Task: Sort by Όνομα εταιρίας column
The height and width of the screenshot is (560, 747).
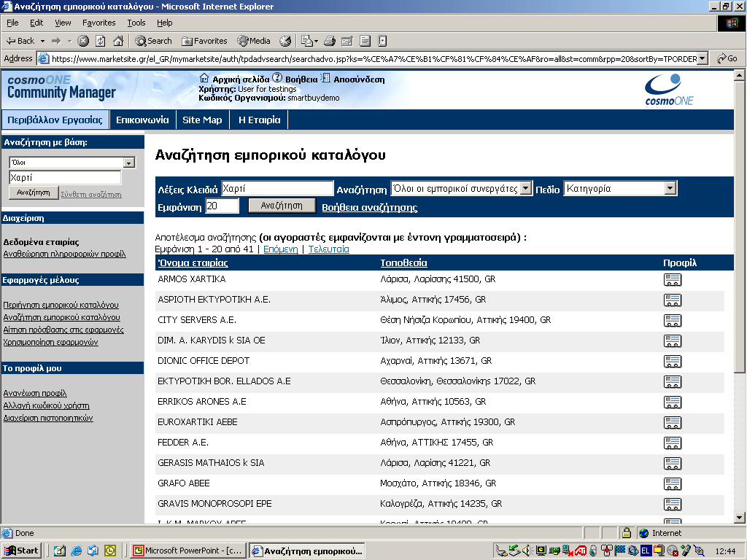Action: 193,262
